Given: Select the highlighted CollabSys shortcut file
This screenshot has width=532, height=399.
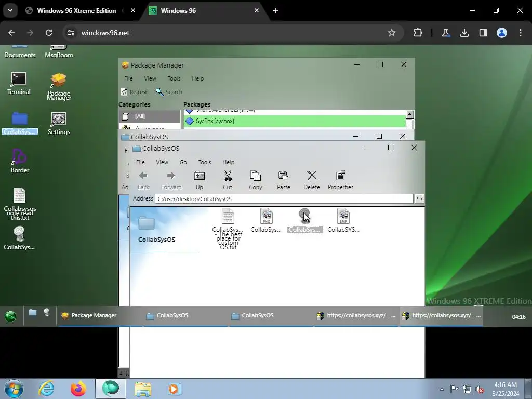Looking at the screenshot, I should (304, 220).
